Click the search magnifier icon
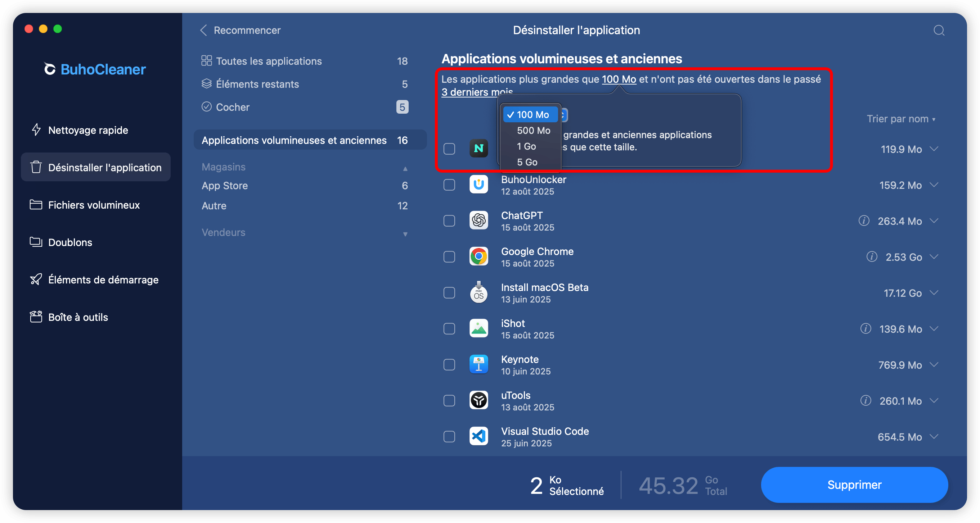The image size is (980, 523). (939, 30)
